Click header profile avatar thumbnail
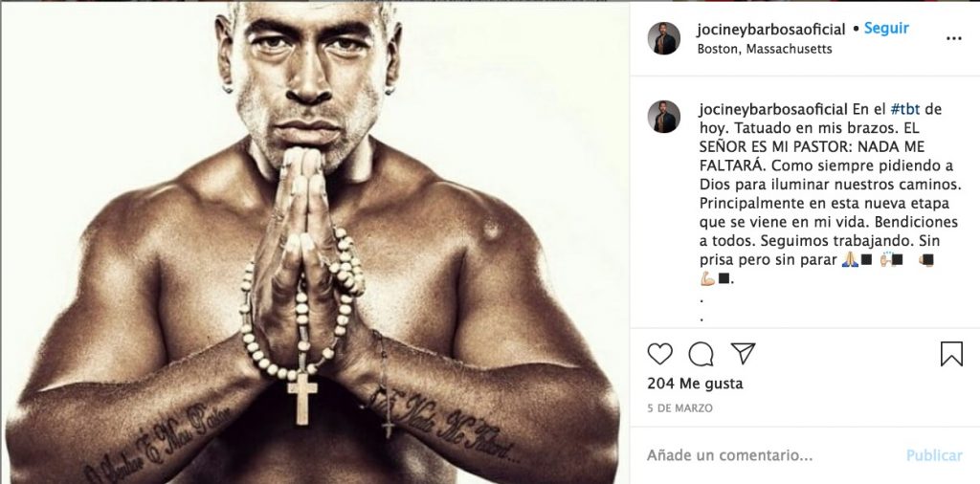The height and width of the screenshot is (484, 980). pyautogui.click(x=664, y=38)
